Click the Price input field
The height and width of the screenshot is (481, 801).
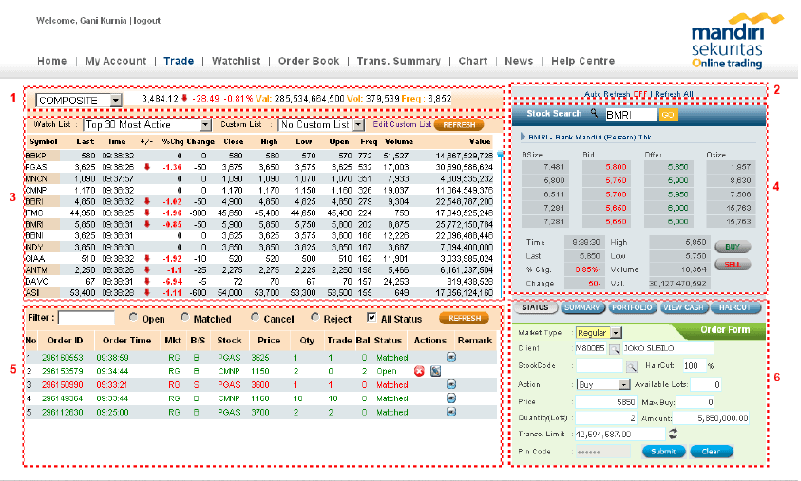point(606,402)
